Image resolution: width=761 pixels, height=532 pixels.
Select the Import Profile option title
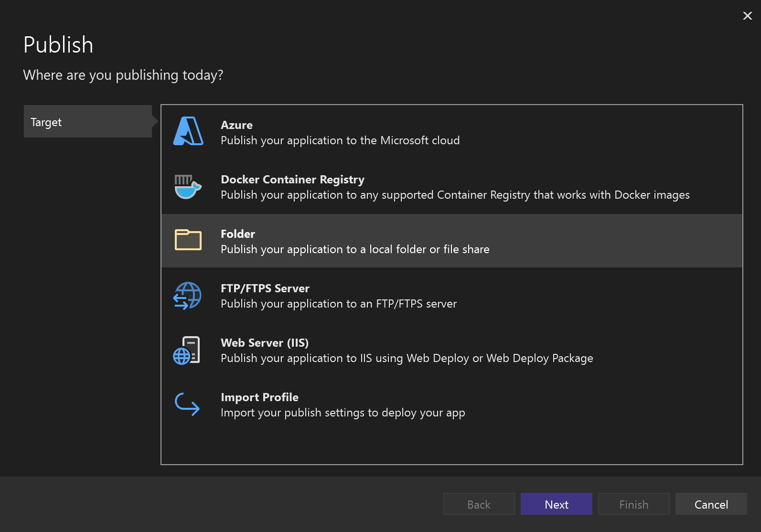pos(259,397)
